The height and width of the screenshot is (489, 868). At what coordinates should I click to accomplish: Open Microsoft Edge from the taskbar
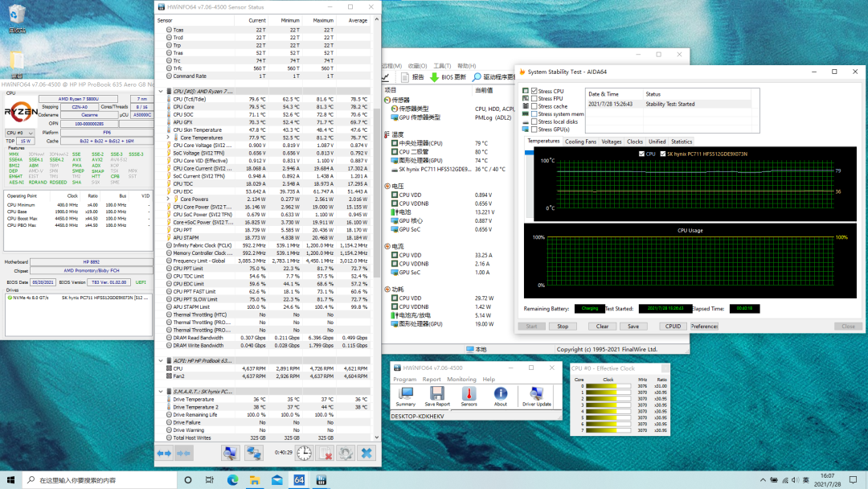(232, 480)
